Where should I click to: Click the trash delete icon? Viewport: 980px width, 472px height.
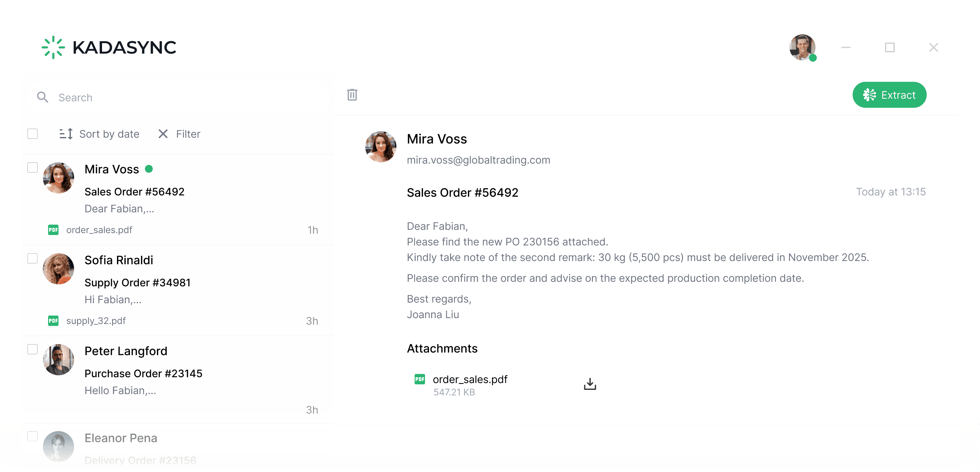(352, 95)
